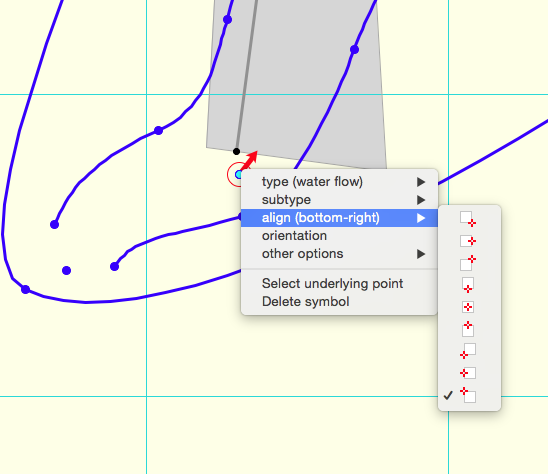Expand the subtype submenu arrow
The width and height of the screenshot is (548, 474).
coord(421,200)
